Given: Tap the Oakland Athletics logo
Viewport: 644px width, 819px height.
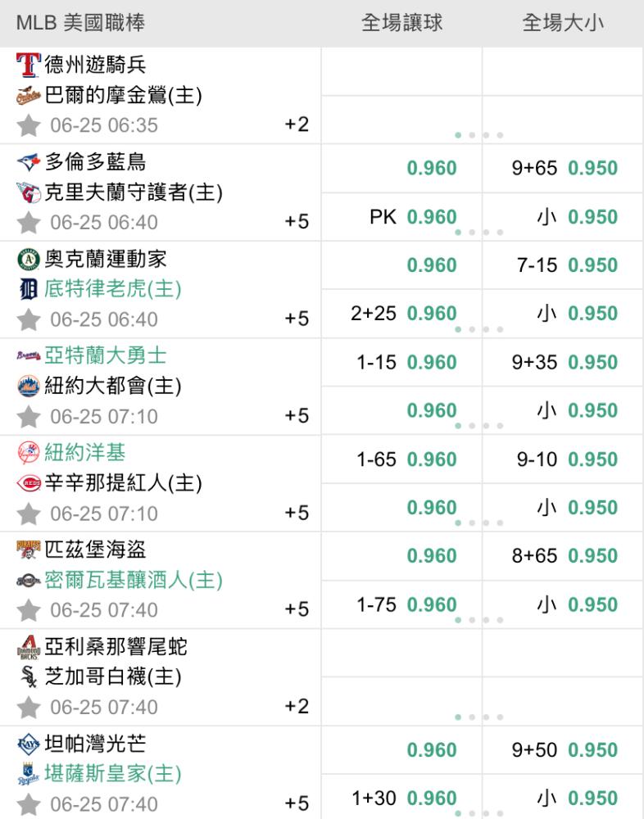Looking at the screenshot, I should pyautogui.click(x=28, y=259).
